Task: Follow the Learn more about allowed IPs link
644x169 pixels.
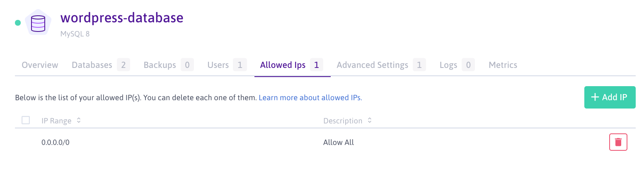Action: pyautogui.click(x=310, y=98)
